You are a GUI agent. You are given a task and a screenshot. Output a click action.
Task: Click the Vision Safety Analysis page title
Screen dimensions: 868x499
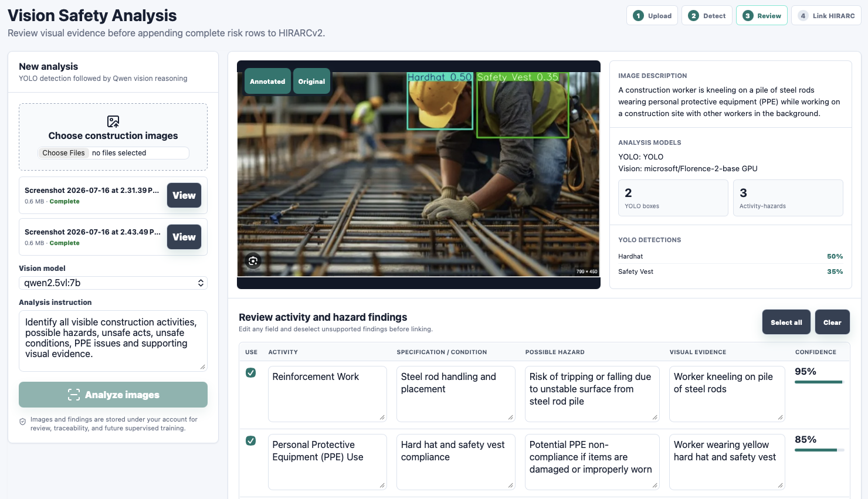pos(92,16)
